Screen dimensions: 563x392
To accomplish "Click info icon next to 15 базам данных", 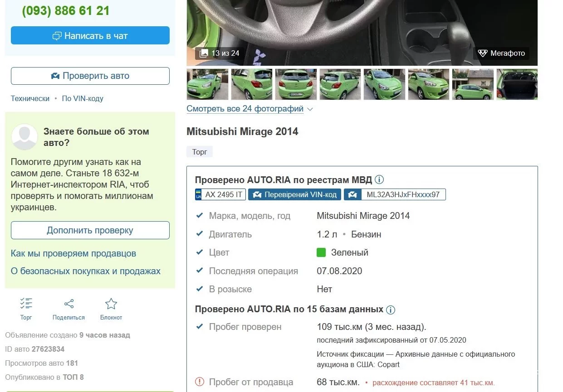I will 390,310.
